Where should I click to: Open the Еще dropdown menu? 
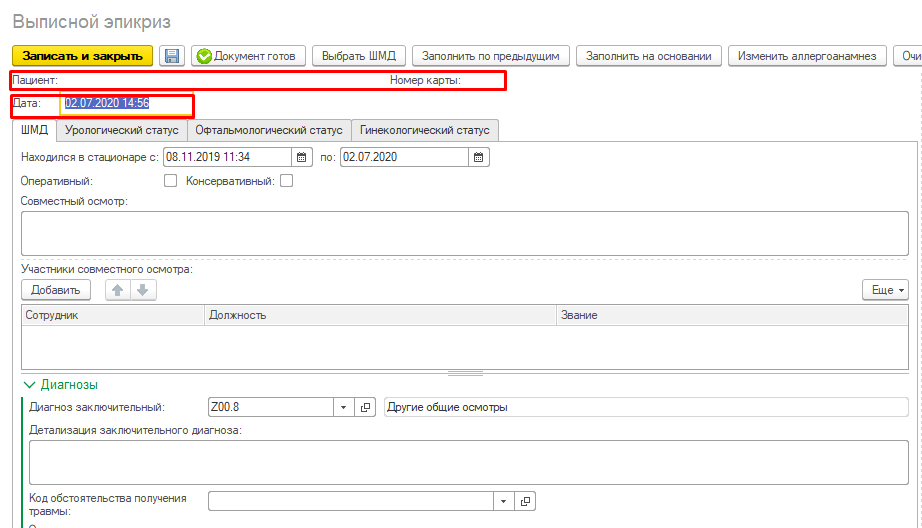885,290
